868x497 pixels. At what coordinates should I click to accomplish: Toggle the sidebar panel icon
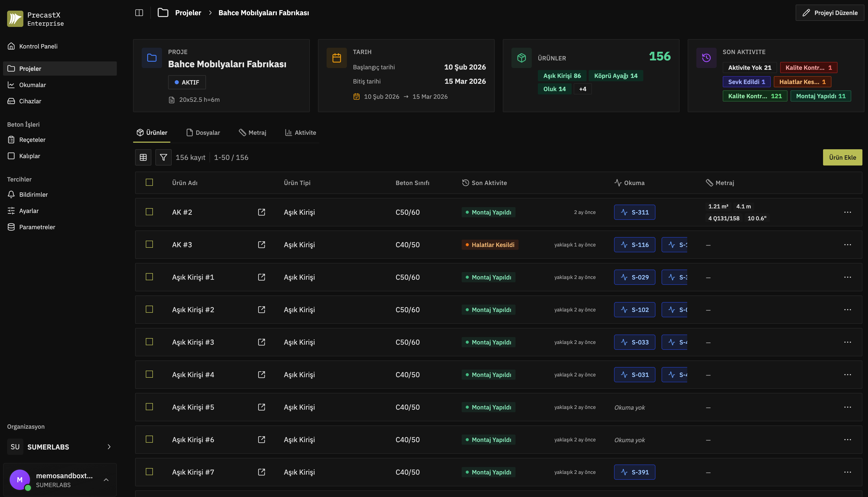pyautogui.click(x=139, y=13)
